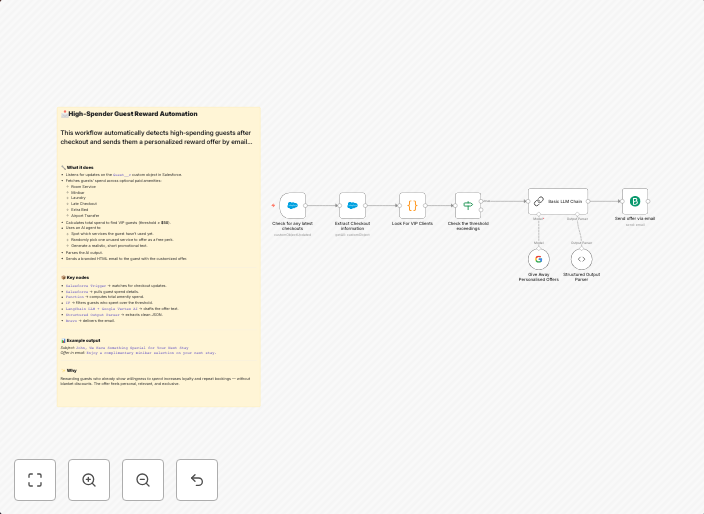This screenshot has width=704, height=514.
Task: Click the workflow description paragraph in the note
Action: pyautogui.click(x=156, y=137)
